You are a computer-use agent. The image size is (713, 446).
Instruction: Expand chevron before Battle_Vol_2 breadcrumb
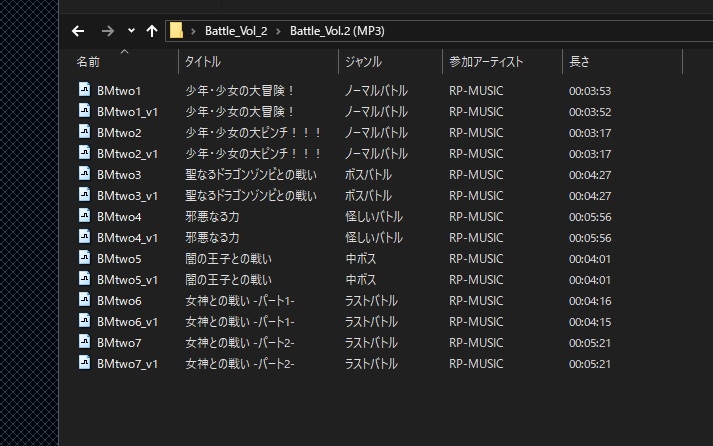[x=195, y=31]
